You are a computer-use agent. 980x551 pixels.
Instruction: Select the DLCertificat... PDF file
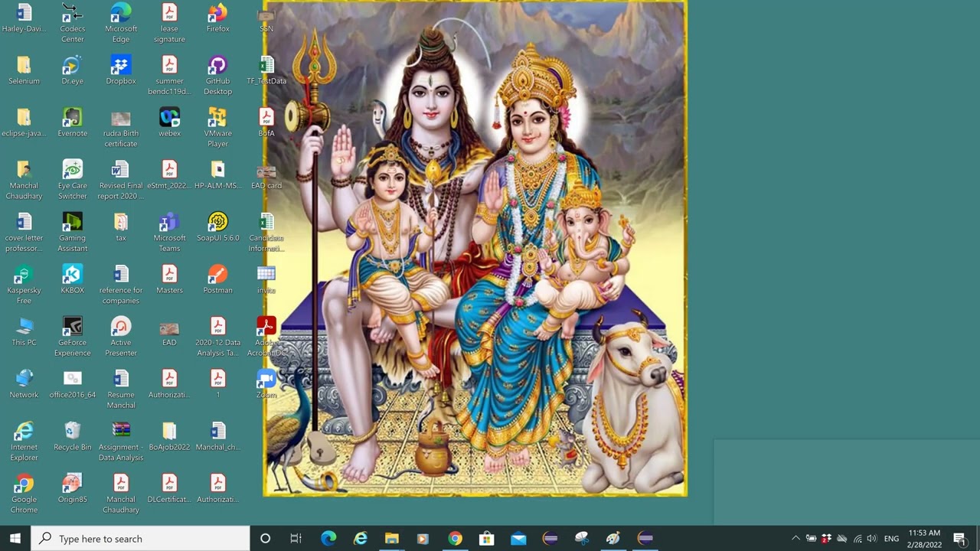pyautogui.click(x=169, y=488)
